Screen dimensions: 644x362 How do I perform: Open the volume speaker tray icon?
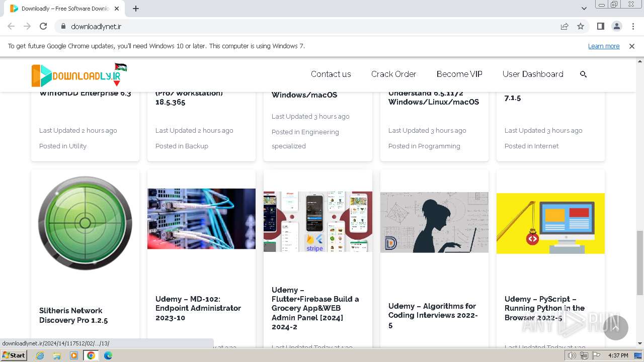(572, 355)
